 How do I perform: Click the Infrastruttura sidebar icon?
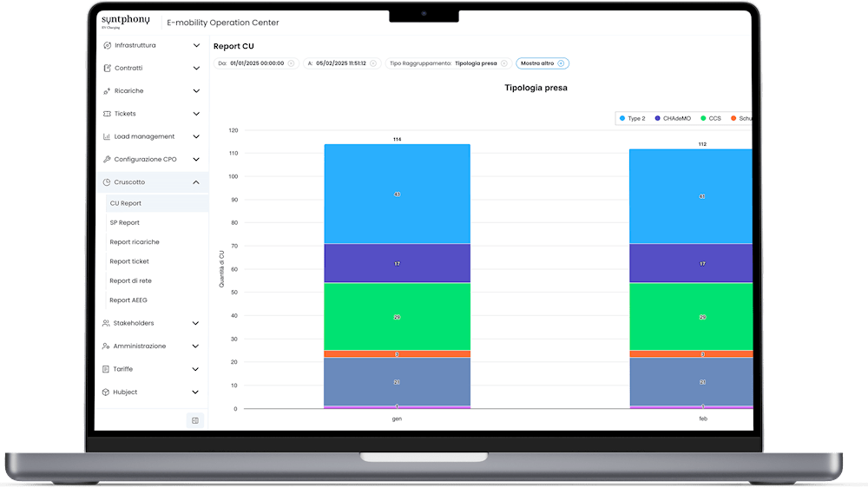107,45
